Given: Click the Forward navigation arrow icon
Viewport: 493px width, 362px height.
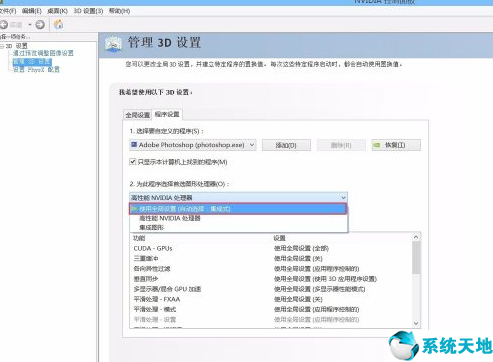Looking at the screenshot, I should 40,24.
